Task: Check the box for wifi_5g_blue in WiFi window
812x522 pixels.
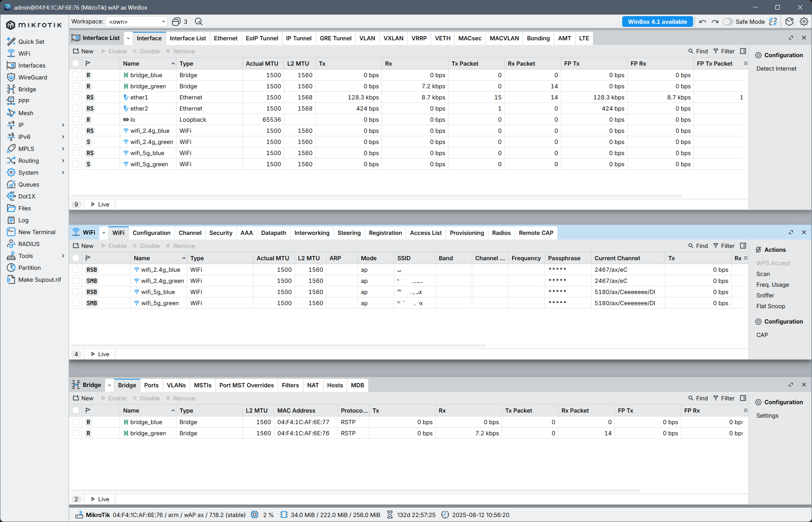Action: [76, 292]
